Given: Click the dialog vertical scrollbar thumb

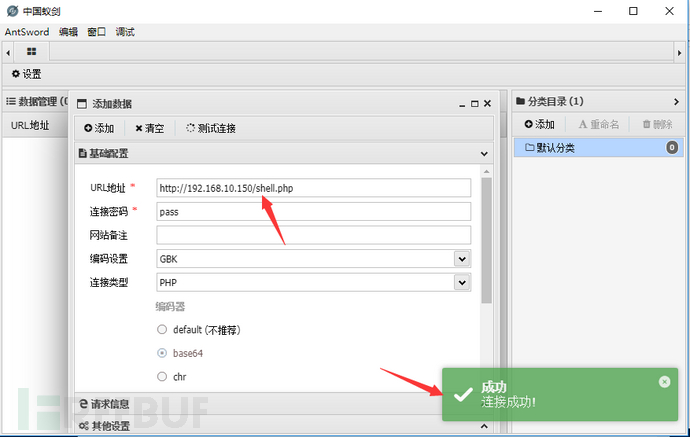Looking at the screenshot, I should pyautogui.click(x=486, y=240).
